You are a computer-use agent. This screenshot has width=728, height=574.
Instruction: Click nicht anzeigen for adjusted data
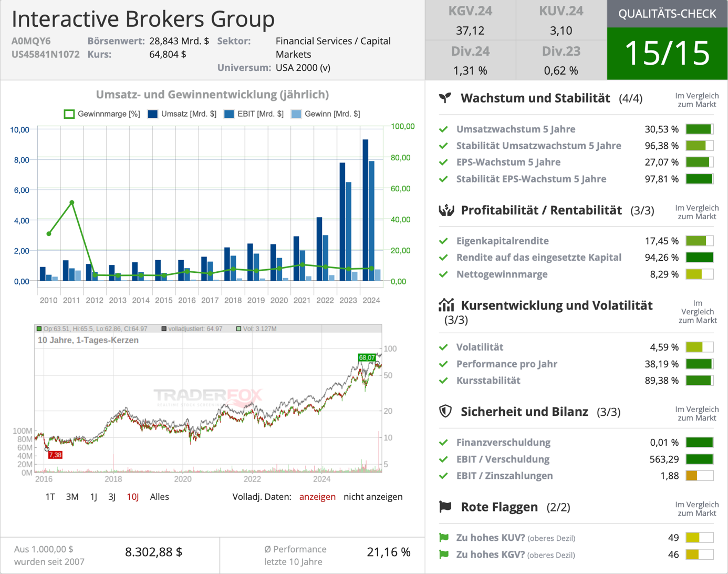[373, 497]
